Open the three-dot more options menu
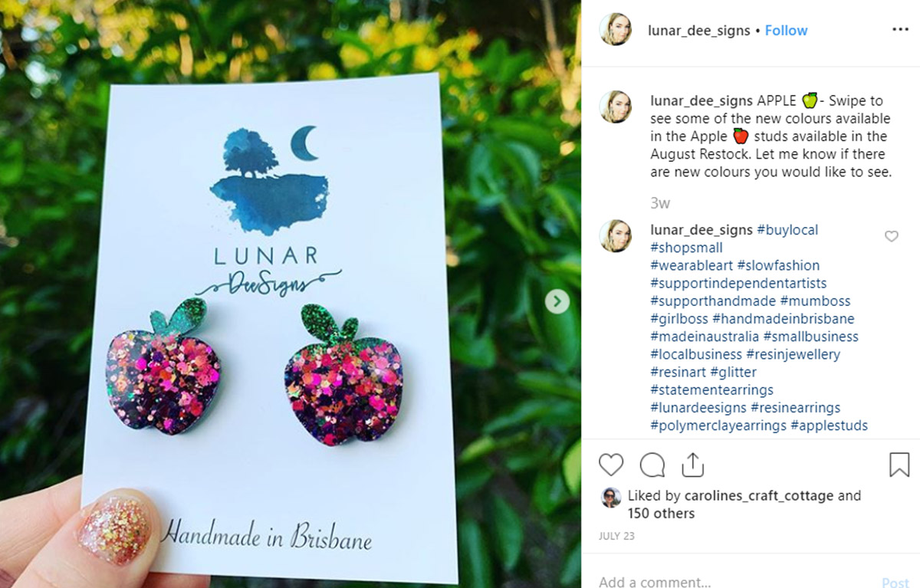Image resolution: width=920 pixels, height=588 pixels. 900,29
